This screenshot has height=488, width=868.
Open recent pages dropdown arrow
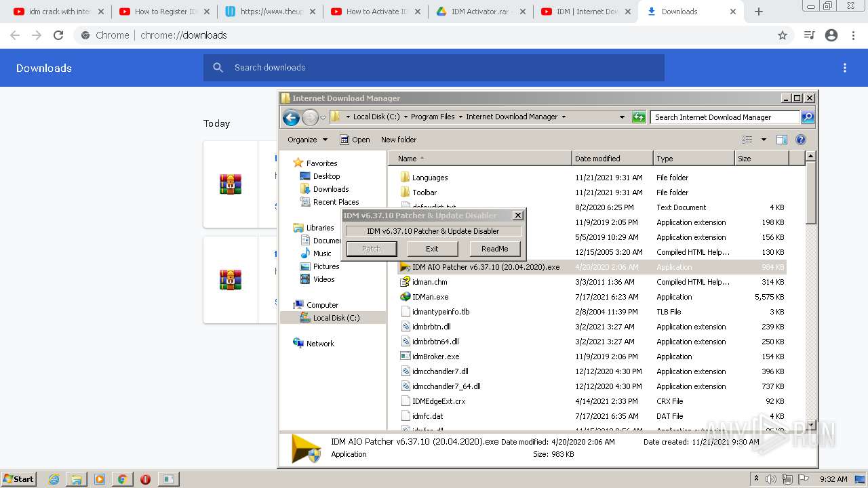tap(323, 117)
